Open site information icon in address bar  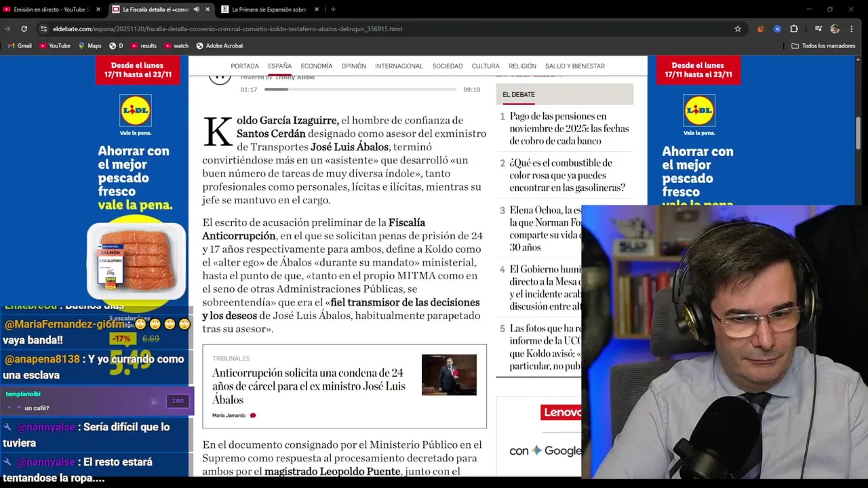(43, 29)
